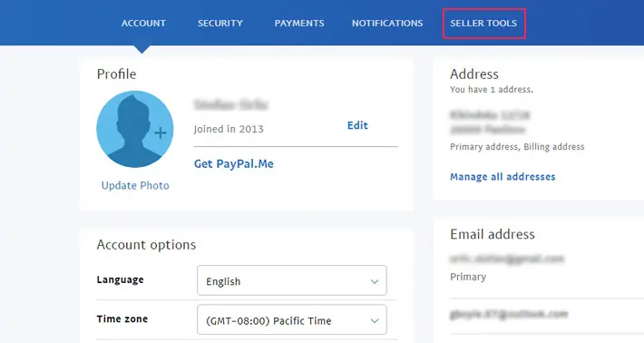Open the Security tab
Viewport: 644px width, 343px height.
coord(220,24)
